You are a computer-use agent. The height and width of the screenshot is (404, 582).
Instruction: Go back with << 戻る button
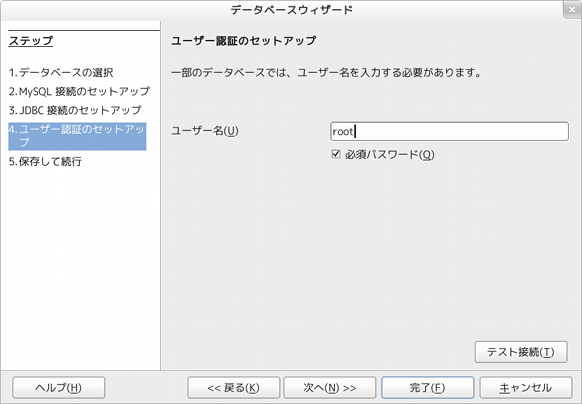pyautogui.click(x=233, y=388)
